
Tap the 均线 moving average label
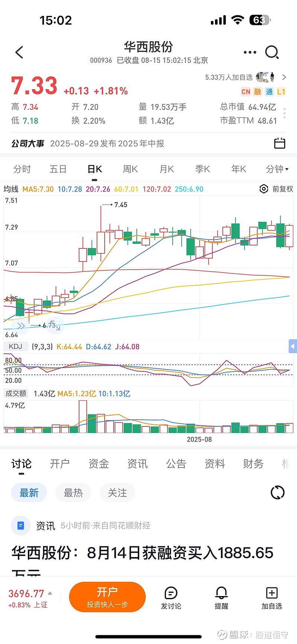pos(11,189)
